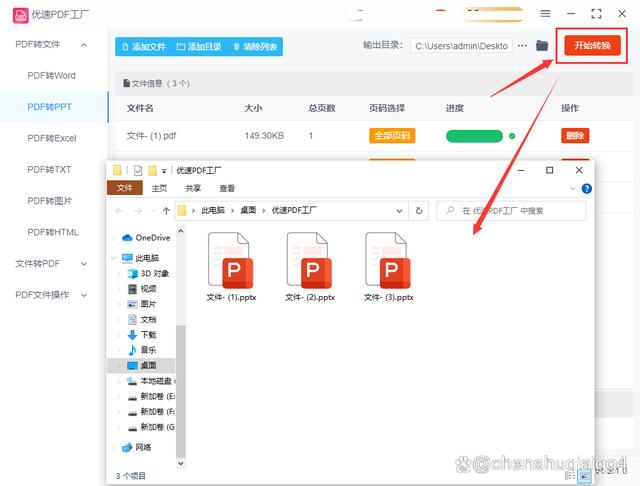The height and width of the screenshot is (486, 640).
Task: Click the 优速PDF工厂 app logo icon
Action: click(20, 15)
